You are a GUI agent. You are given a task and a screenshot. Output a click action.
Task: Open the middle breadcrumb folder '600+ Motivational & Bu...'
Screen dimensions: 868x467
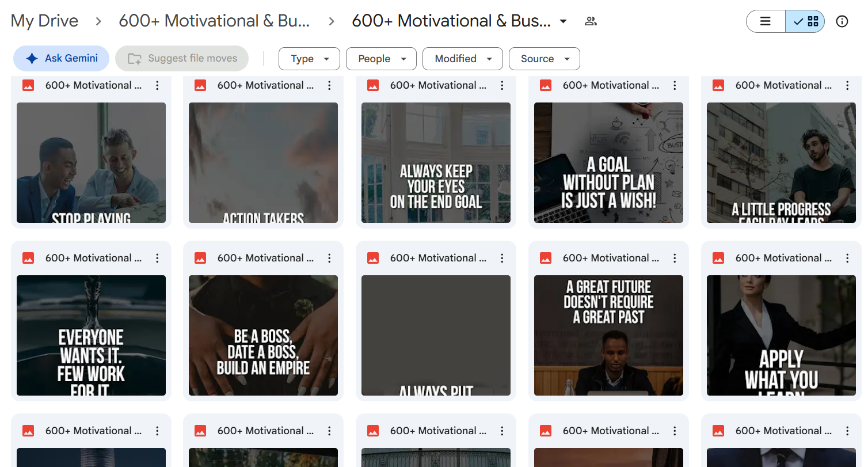214,21
